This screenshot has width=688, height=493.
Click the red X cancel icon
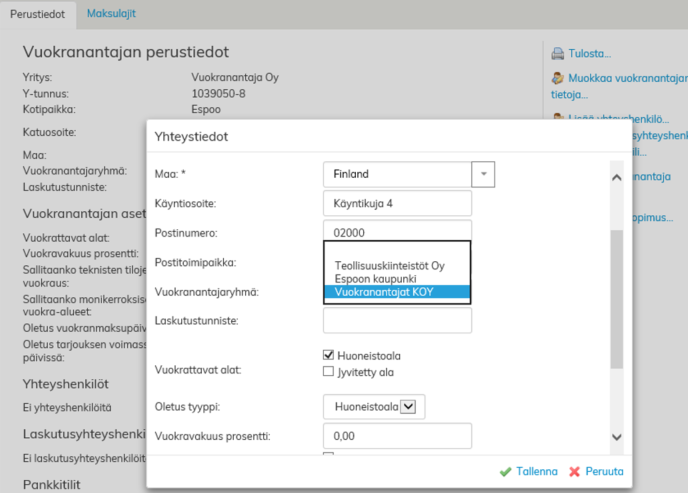click(x=575, y=471)
